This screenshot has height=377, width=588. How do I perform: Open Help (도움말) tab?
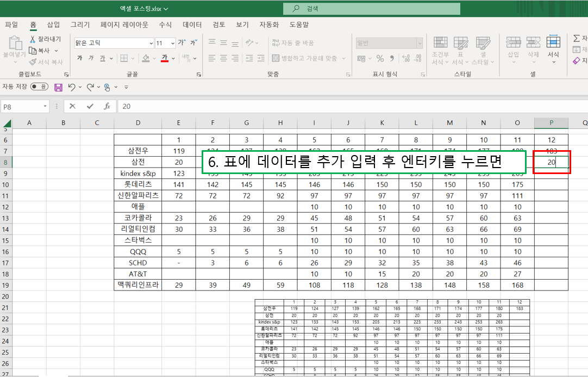(x=299, y=25)
